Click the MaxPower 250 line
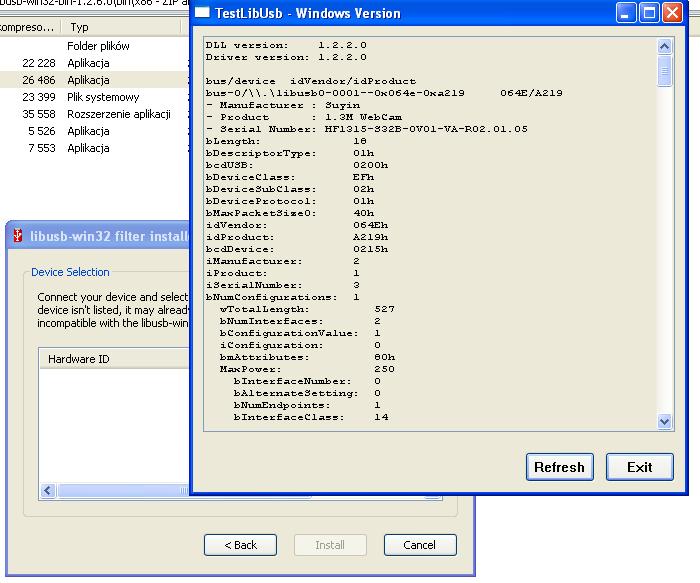Viewport: 700px width, 583px height. point(307,369)
